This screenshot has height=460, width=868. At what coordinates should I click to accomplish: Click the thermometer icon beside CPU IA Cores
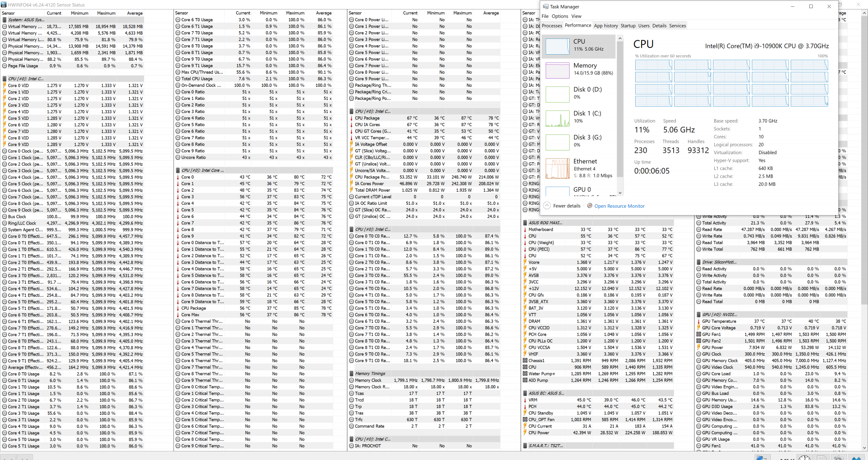(x=352, y=125)
